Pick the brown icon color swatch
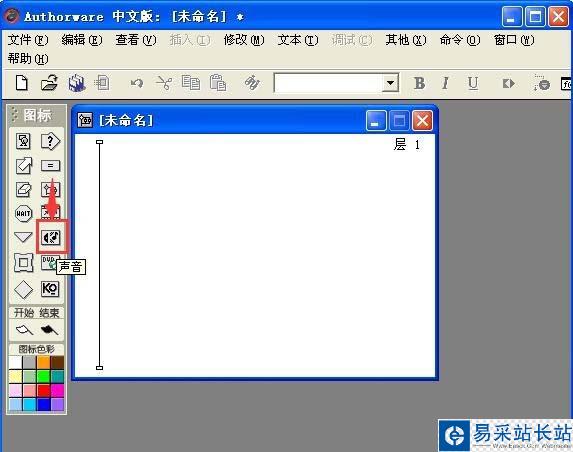Viewport: 573px width, 452px height. [x=57, y=363]
